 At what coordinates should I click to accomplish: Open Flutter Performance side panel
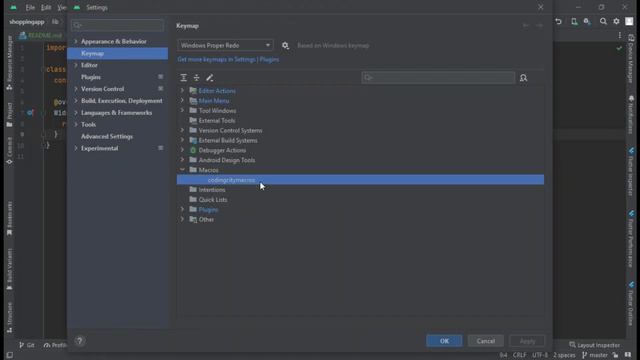(631, 238)
